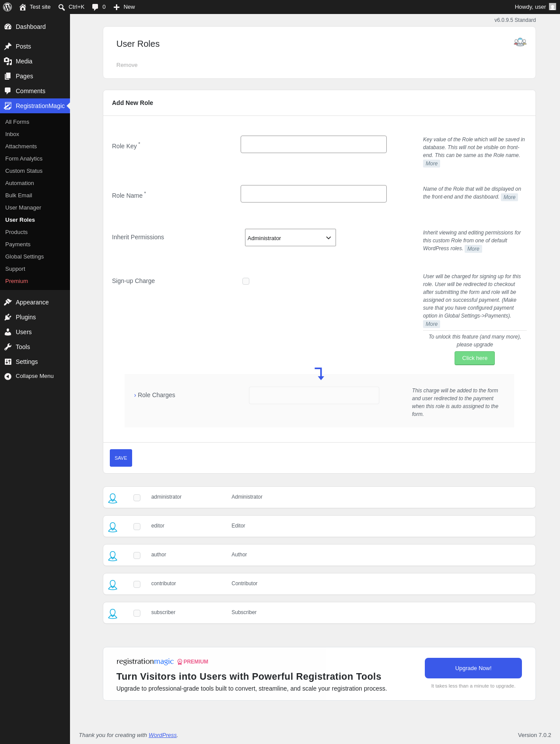Open the Test site home icon
The height and width of the screenshot is (744, 560).
(x=23, y=7)
